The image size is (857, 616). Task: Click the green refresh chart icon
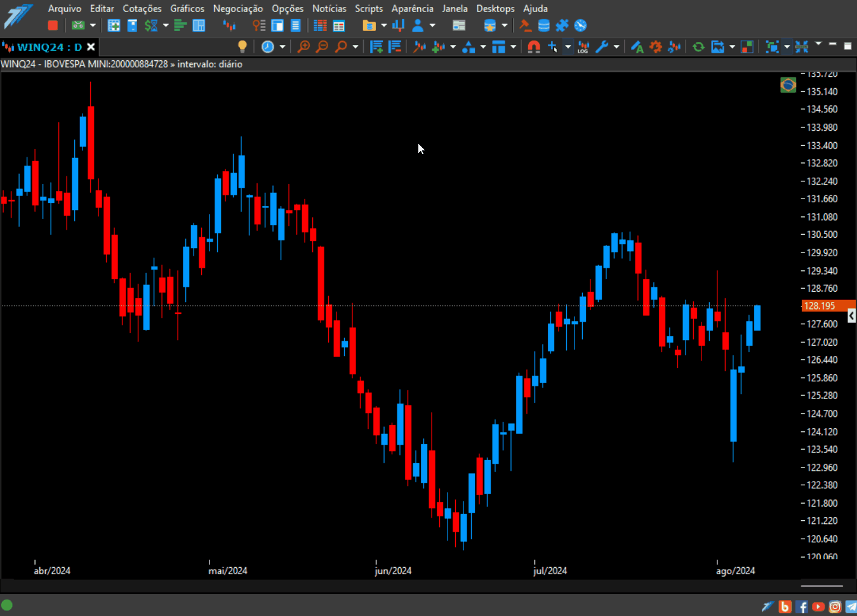698,46
